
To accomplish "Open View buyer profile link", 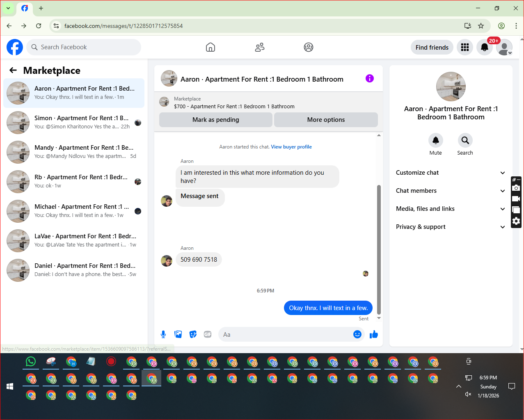I will point(291,147).
